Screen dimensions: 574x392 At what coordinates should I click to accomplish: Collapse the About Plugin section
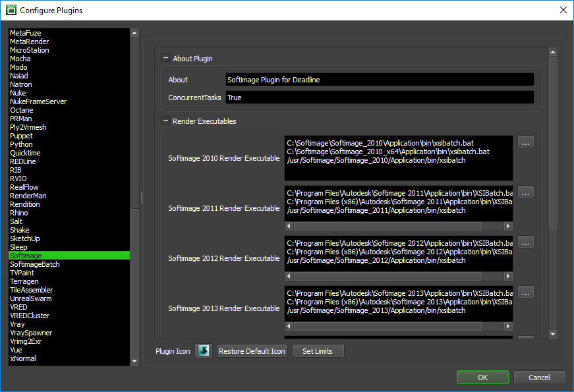166,58
